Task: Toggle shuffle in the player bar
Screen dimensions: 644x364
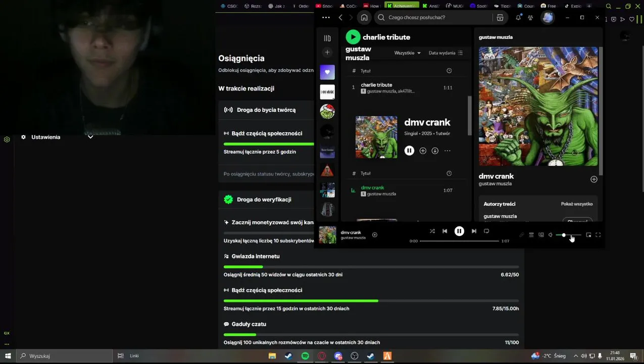Action: tap(432, 231)
